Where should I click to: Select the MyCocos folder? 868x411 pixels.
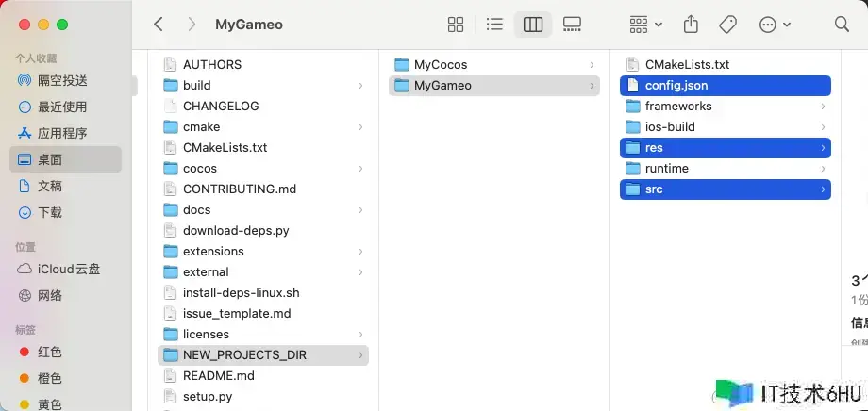tap(494, 65)
